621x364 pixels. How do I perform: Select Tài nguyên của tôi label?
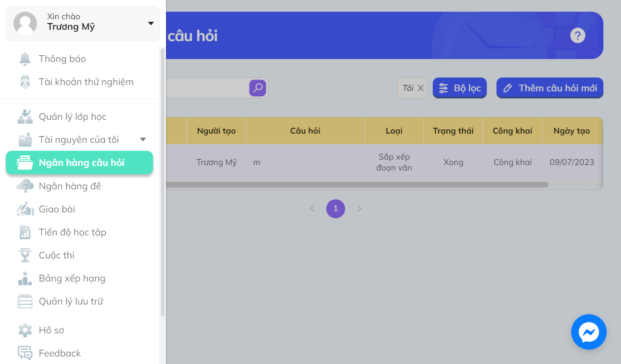tap(79, 139)
